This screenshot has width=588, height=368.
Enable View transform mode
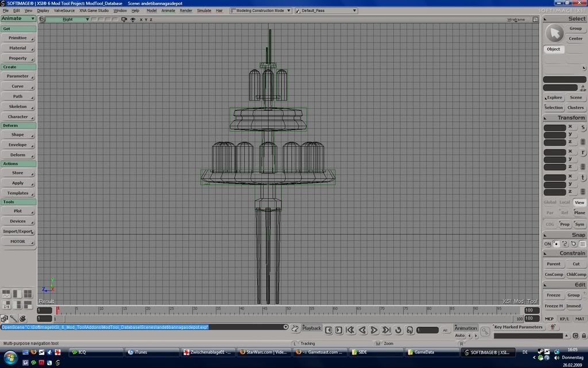coord(579,202)
